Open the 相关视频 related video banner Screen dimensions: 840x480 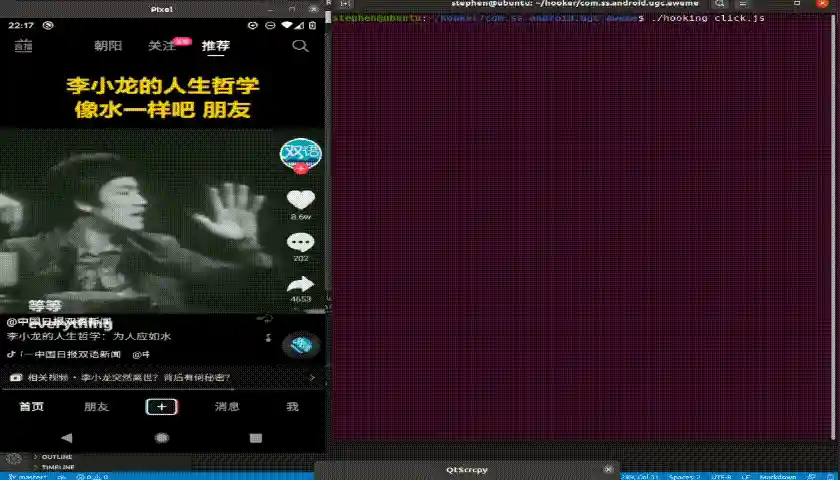[162, 377]
